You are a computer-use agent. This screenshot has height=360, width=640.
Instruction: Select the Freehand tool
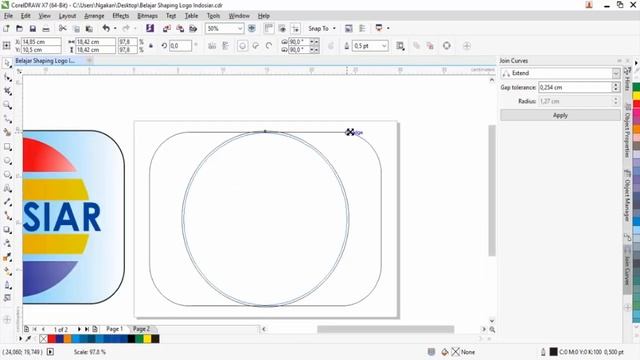click(7, 119)
